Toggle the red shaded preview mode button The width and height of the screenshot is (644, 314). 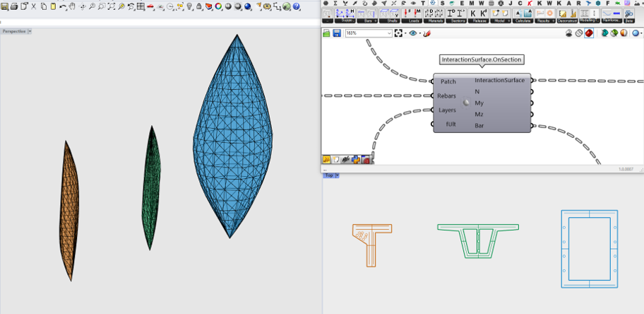point(589,33)
